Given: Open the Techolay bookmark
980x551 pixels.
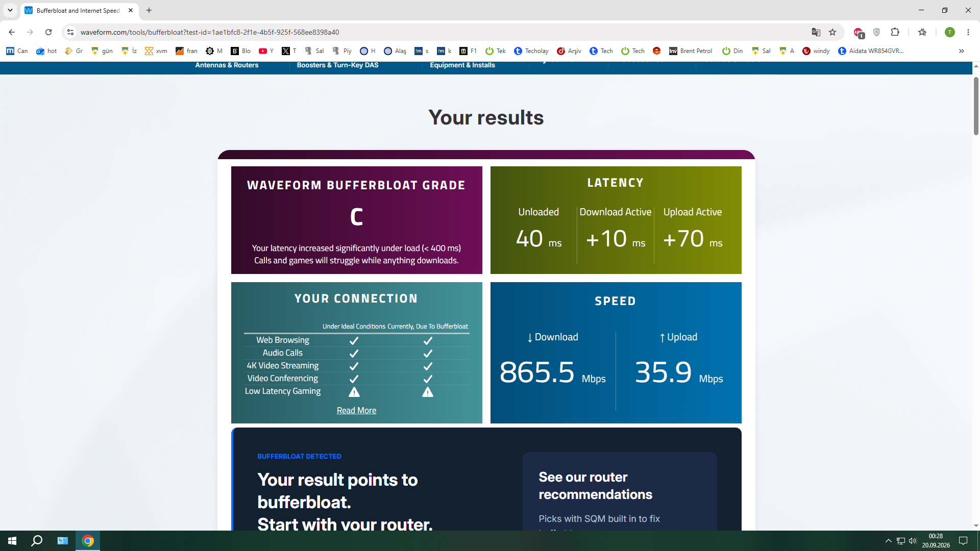Looking at the screenshot, I should [531, 51].
